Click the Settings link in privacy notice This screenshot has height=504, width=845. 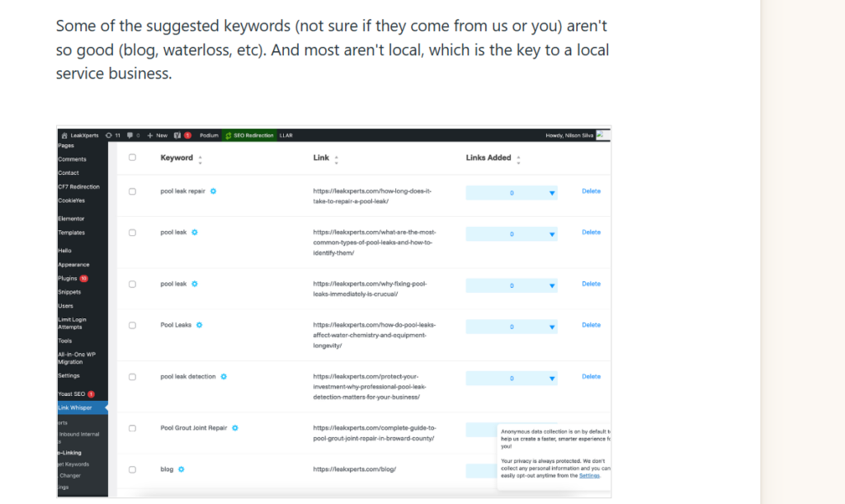(x=589, y=475)
